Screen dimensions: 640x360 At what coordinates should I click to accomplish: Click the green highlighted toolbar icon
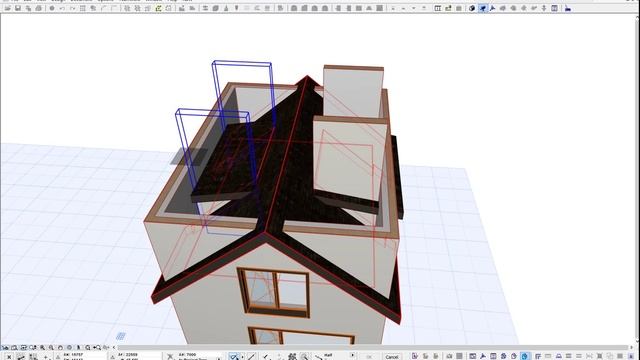click(158, 8)
